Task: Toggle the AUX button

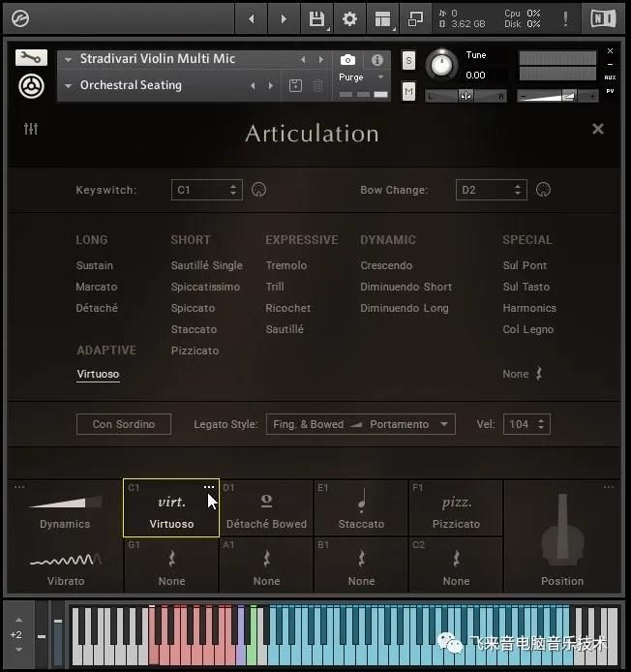Action: click(610, 77)
